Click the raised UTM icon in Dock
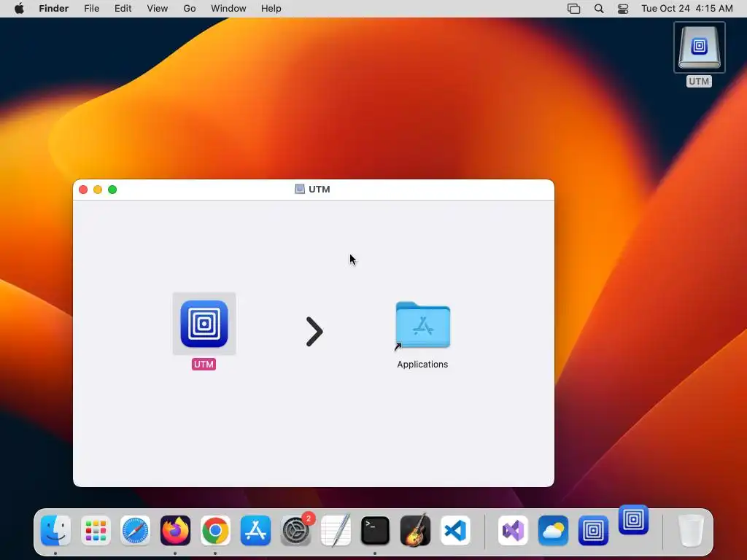This screenshot has width=747, height=560. [634, 519]
